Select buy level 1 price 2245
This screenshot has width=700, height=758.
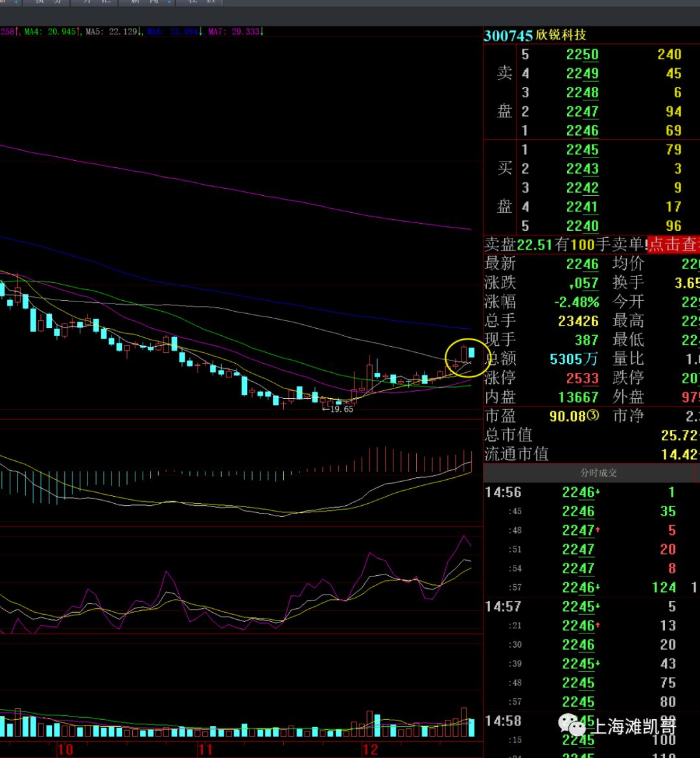pyautogui.click(x=582, y=150)
